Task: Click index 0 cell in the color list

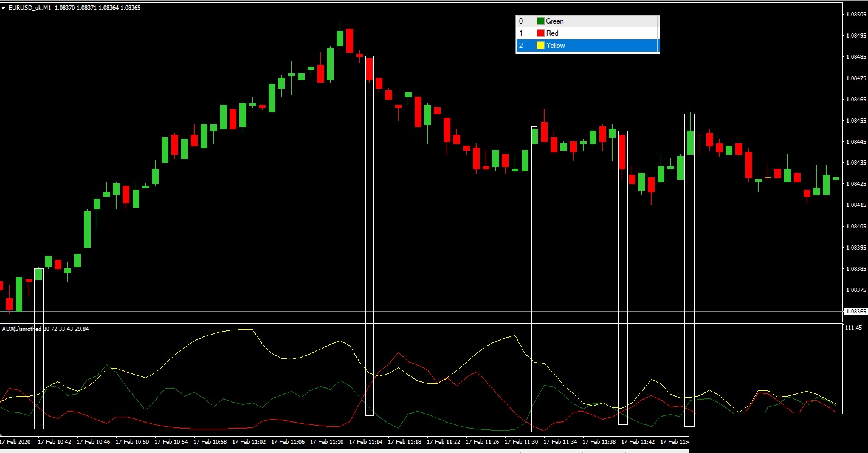Action: point(525,21)
